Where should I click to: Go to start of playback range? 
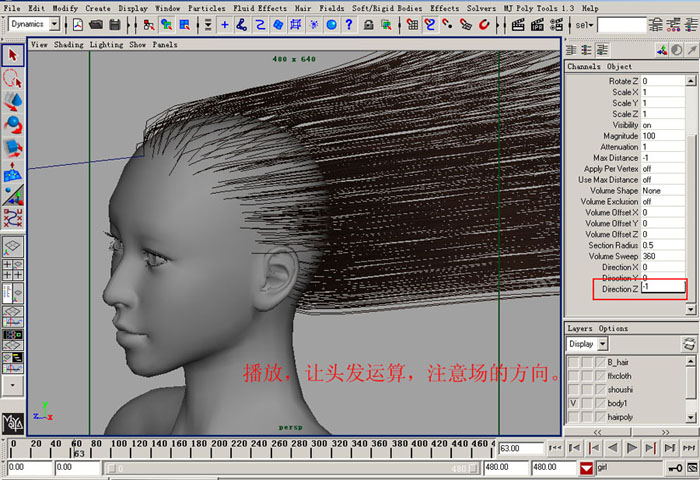tap(555, 447)
